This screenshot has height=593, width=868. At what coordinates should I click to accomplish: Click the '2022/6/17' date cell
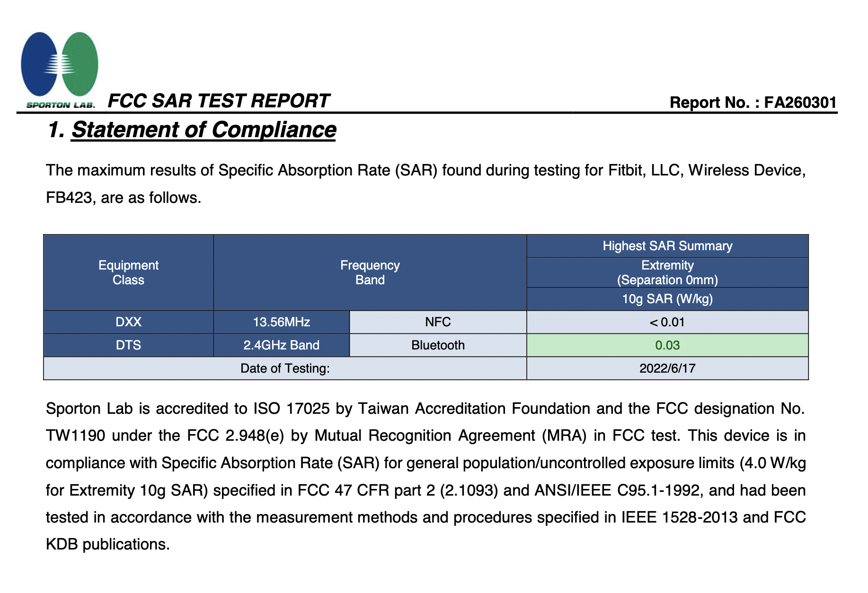(x=667, y=368)
